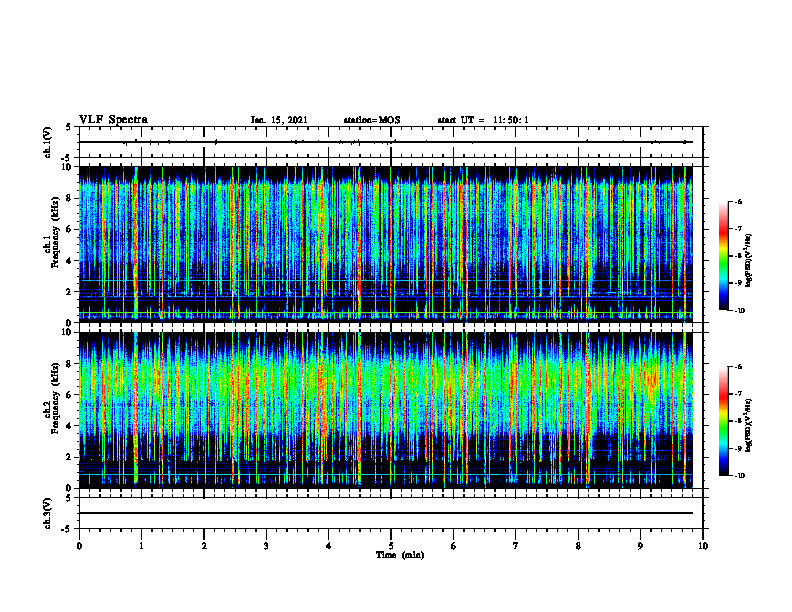
Task: Click the time axis tick label "4"
Action: pos(329,546)
